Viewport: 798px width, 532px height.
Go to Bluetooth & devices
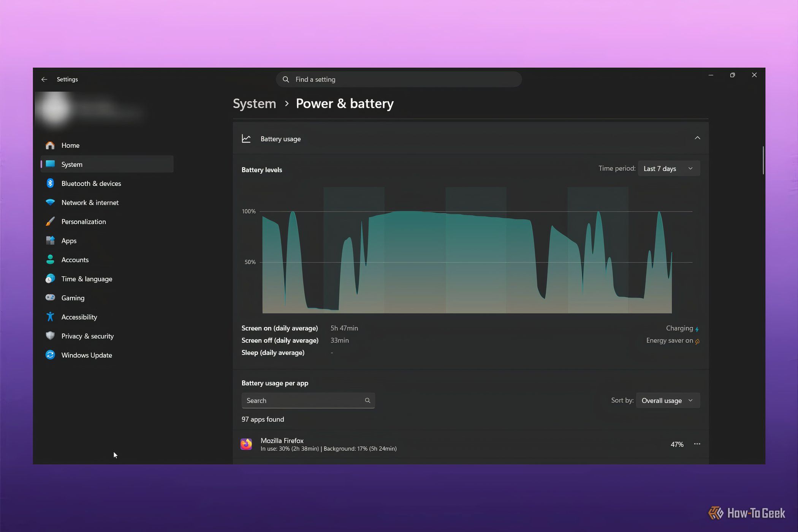coord(107,183)
